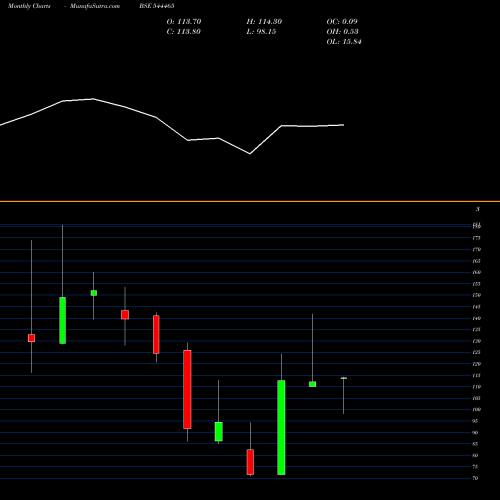Click the red candle body bottoming near 72
The height and width of the screenshot is (500, 500).
pos(250,462)
